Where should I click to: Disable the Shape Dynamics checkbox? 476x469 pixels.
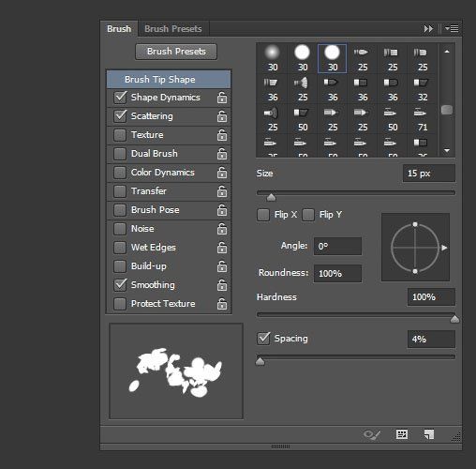(x=120, y=98)
